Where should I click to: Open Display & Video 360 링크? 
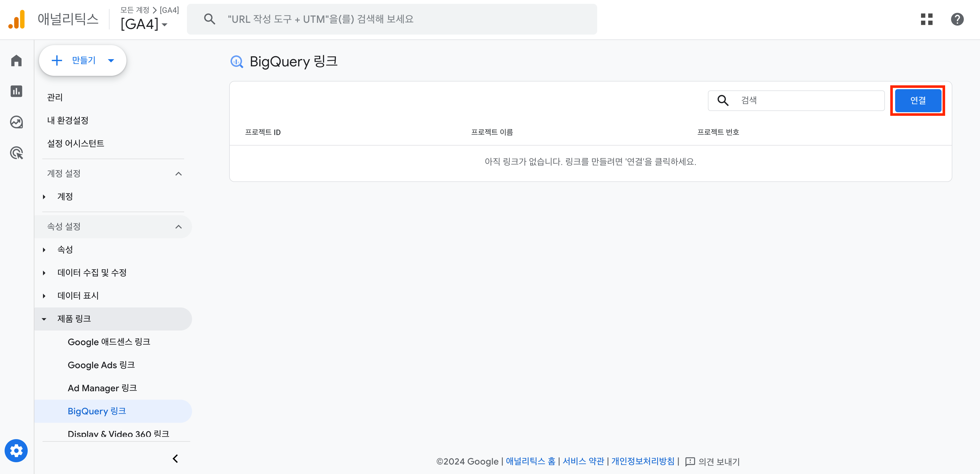tap(118, 434)
